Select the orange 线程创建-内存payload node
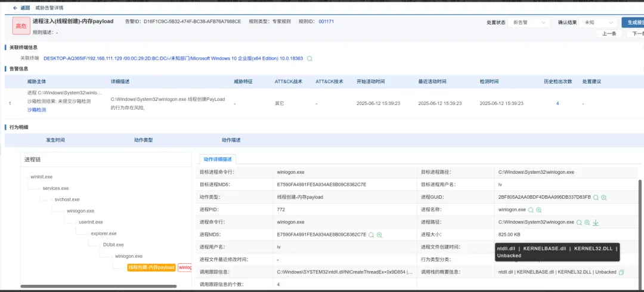This screenshot has width=644, height=292. coord(151,268)
